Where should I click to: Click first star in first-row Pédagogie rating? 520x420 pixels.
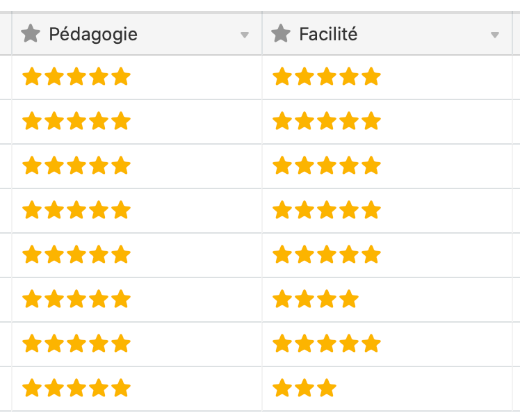[31, 76]
